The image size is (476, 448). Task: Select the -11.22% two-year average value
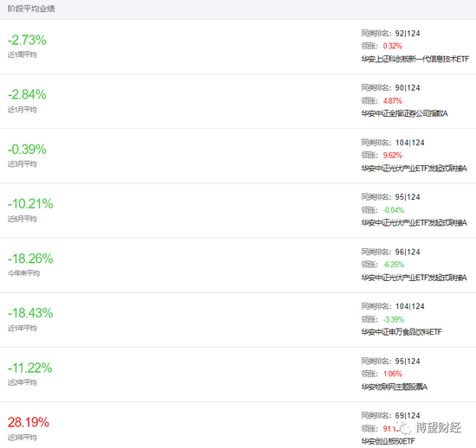(x=30, y=368)
